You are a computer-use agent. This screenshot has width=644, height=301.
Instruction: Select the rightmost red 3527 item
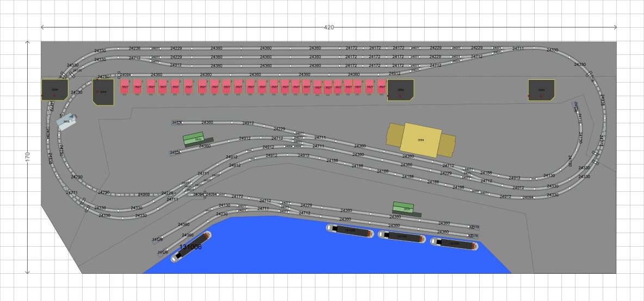[381, 86]
